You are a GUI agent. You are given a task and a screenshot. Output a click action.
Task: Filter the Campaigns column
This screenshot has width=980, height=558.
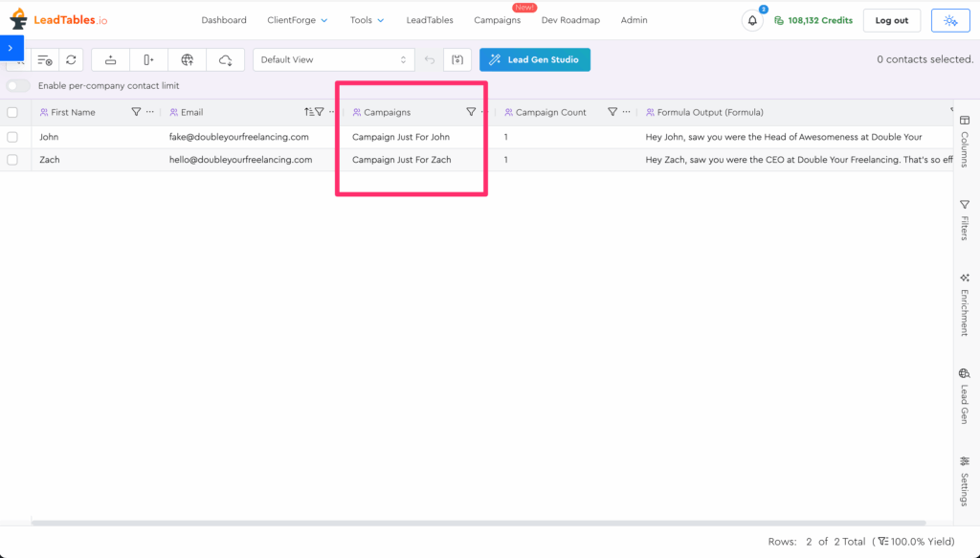pos(471,112)
